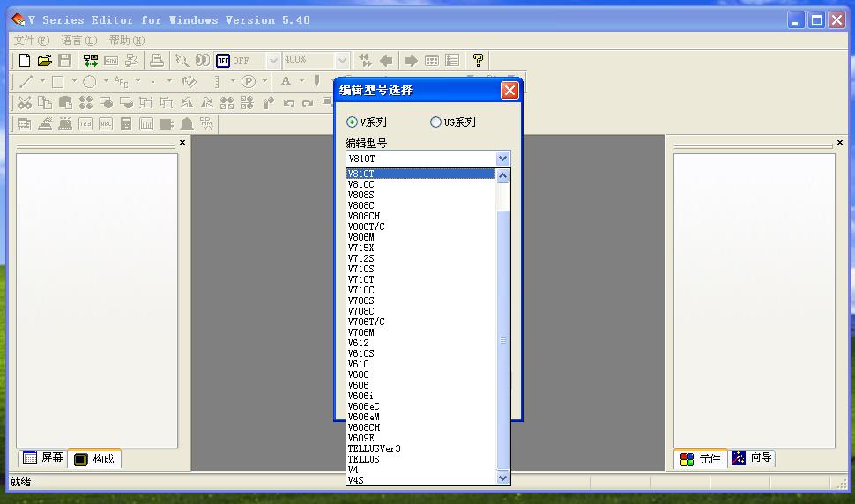Collapse the 编辑型号 combo box arrow
Image resolution: width=855 pixels, height=504 pixels.
pyautogui.click(x=502, y=159)
